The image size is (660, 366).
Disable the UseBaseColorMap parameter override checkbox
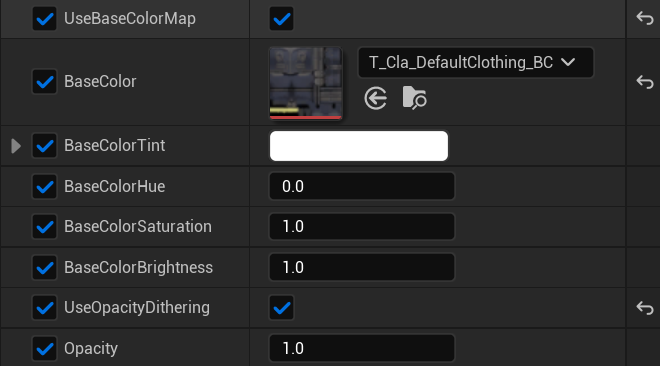pos(45,19)
